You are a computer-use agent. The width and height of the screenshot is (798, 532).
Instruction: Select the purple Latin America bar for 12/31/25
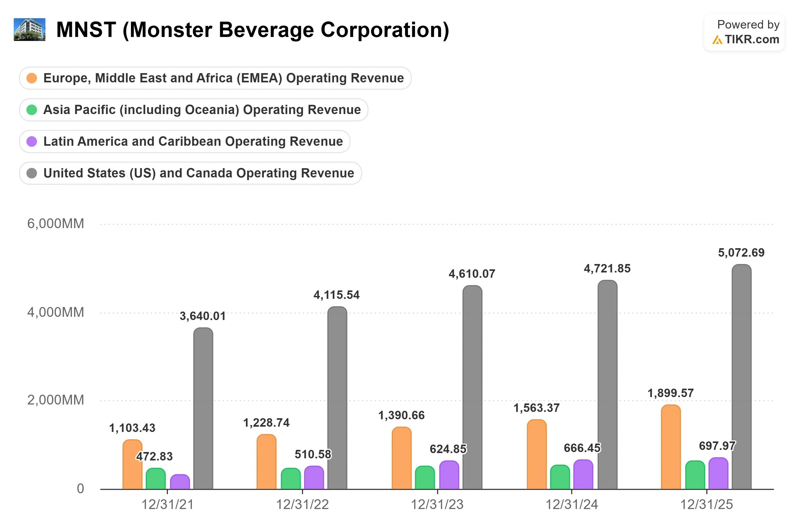pos(718,473)
